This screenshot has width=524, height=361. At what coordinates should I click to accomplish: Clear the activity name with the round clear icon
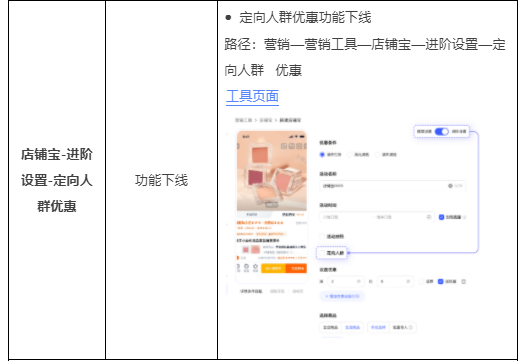click(450, 186)
